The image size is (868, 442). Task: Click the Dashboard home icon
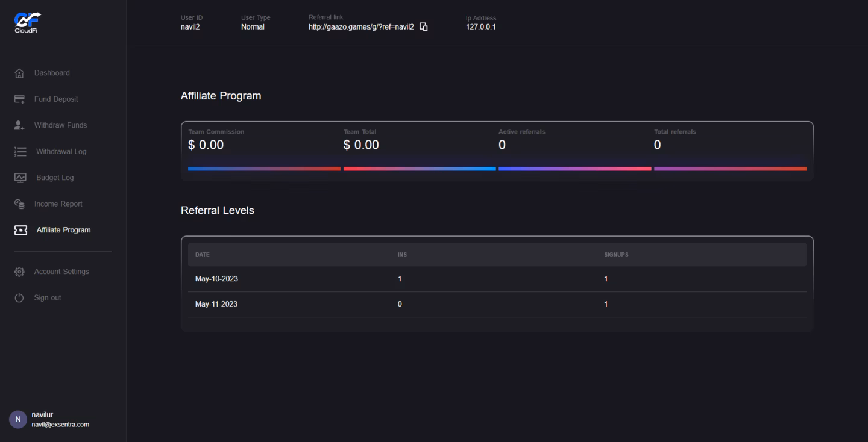point(19,73)
